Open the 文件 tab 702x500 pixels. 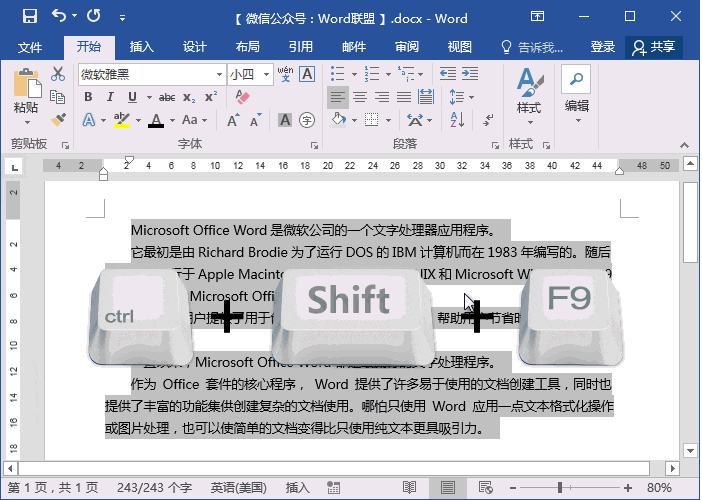pos(30,47)
